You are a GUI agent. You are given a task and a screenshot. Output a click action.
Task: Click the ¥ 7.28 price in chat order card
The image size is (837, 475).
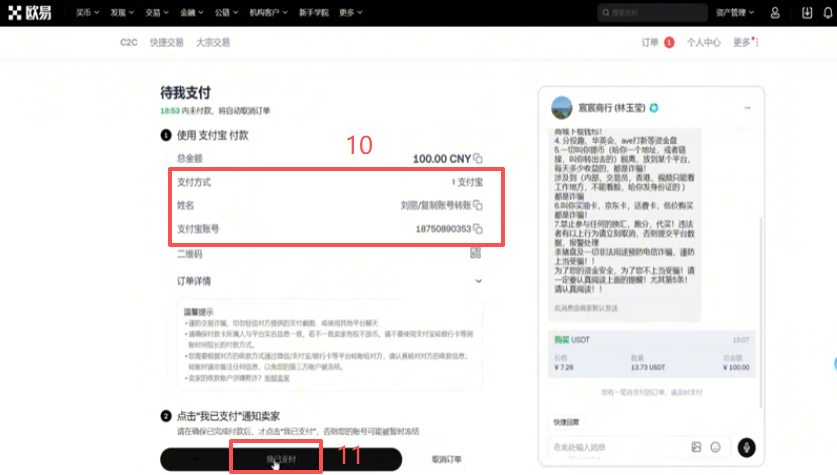click(x=564, y=367)
